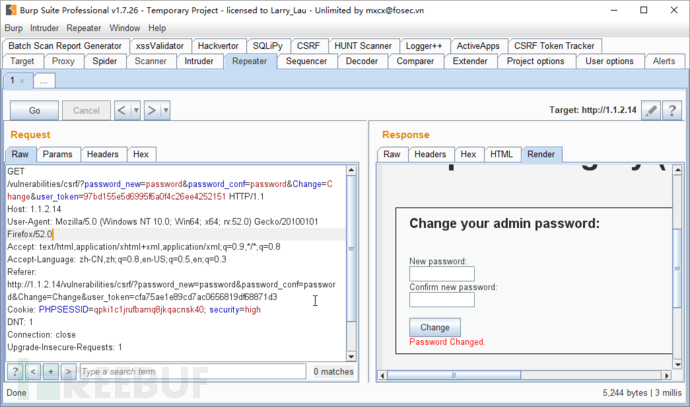The width and height of the screenshot is (690, 407).
Task: Select response HTML view tab
Action: tap(502, 154)
